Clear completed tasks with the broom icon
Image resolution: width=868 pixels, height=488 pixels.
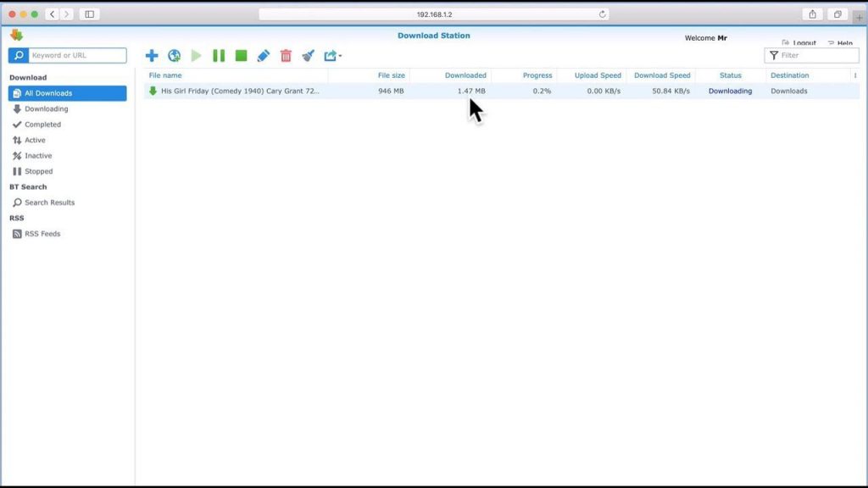(309, 55)
